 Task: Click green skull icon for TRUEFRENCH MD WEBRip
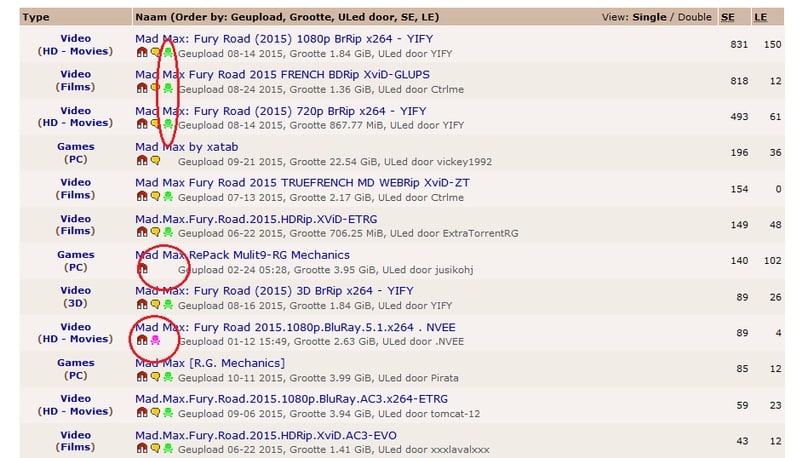pos(168,196)
